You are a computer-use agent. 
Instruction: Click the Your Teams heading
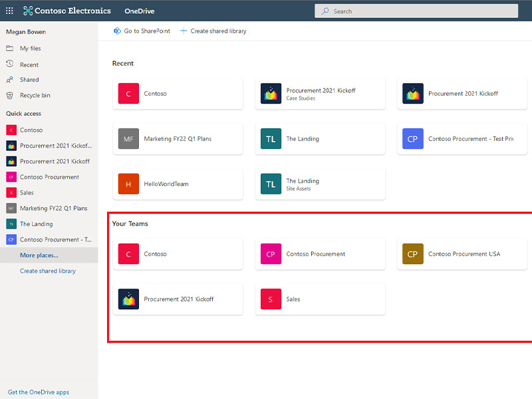[130, 223]
